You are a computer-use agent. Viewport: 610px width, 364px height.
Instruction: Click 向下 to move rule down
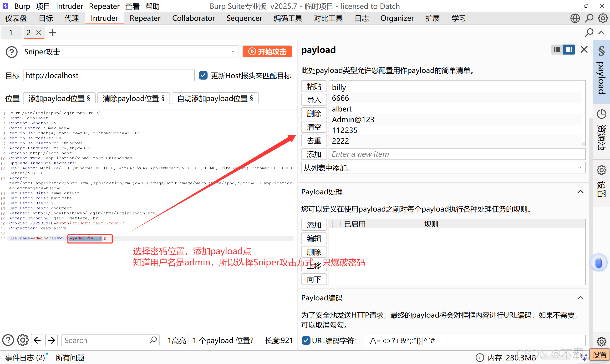click(314, 279)
